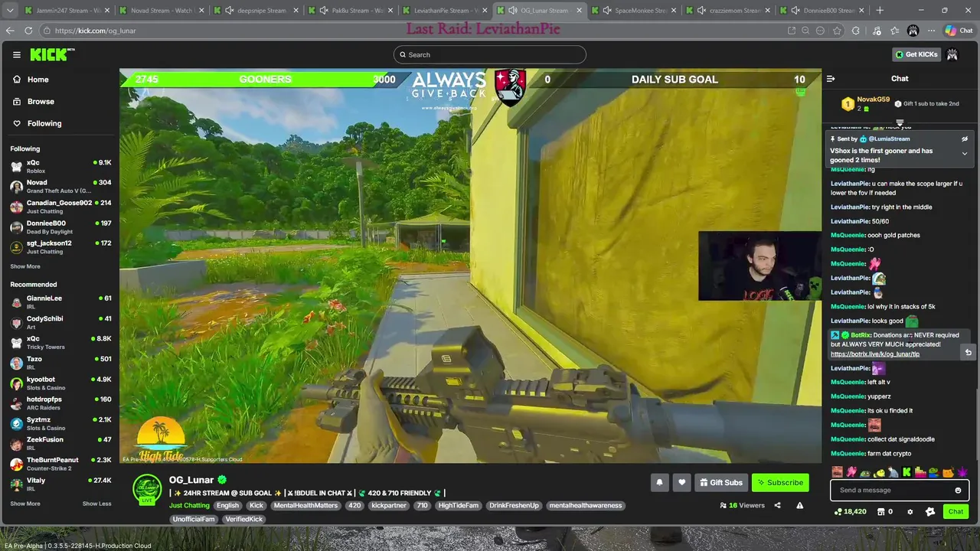Screen dimensions: 980x551
Task: Click the OG_Lunar channel avatar
Action: point(147,488)
